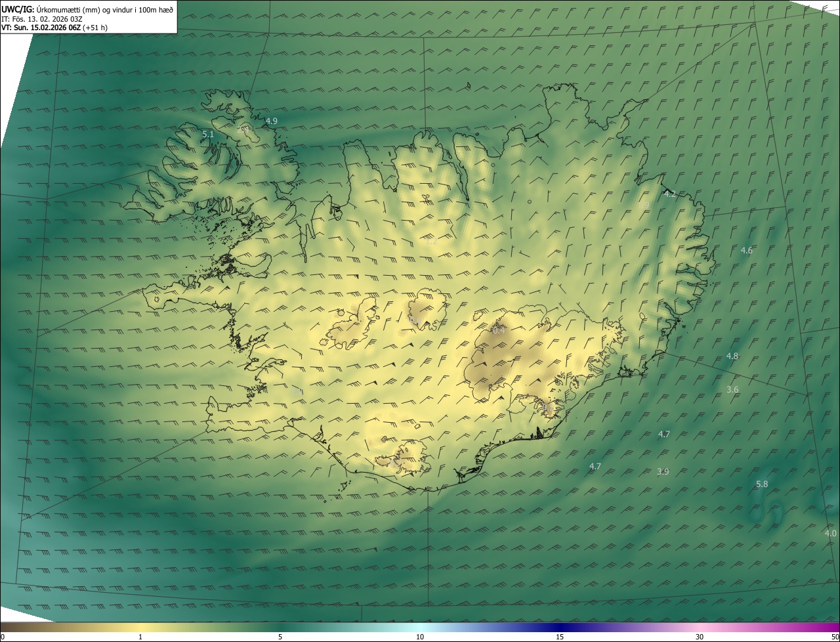Click the 1 tick on the color scale
Viewport: 840px width, 642px height.
coord(140,637)
